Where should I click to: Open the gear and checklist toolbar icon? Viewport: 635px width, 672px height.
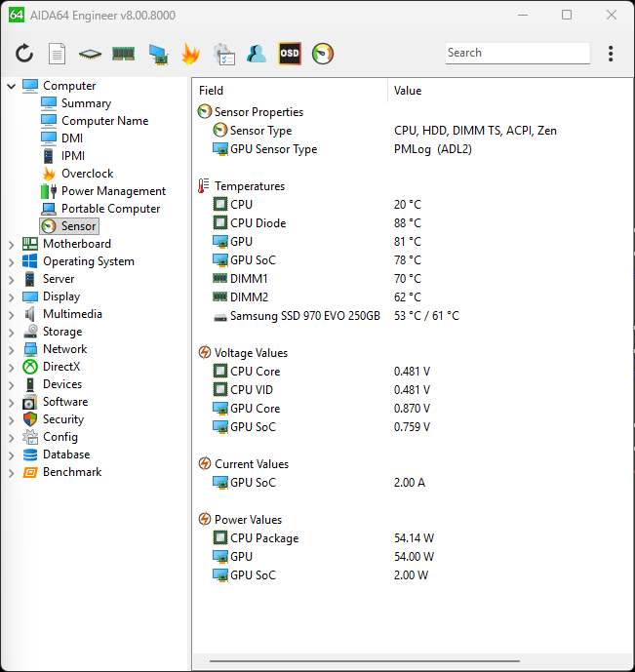(x=223, y=54)
